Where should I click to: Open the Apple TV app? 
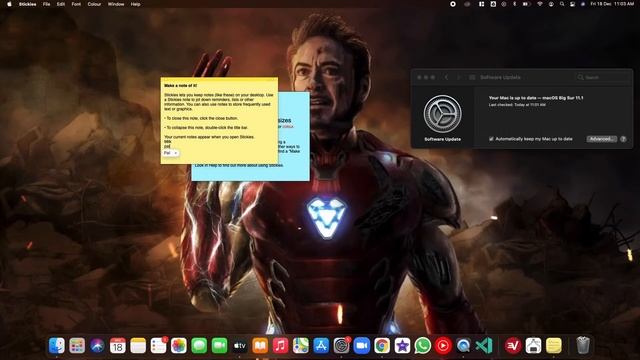point(240,346)
